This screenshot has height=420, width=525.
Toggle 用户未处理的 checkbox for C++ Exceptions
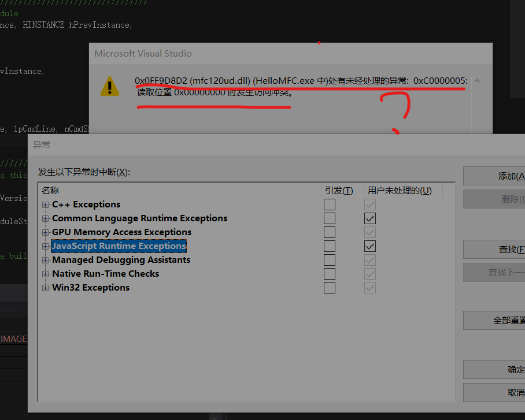click(370, 205)
